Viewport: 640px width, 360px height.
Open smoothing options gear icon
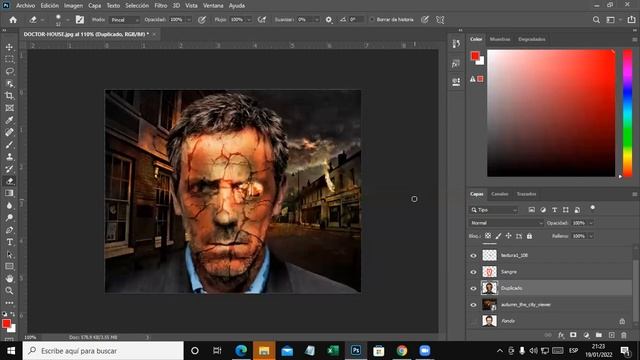[x=329, y=20]
